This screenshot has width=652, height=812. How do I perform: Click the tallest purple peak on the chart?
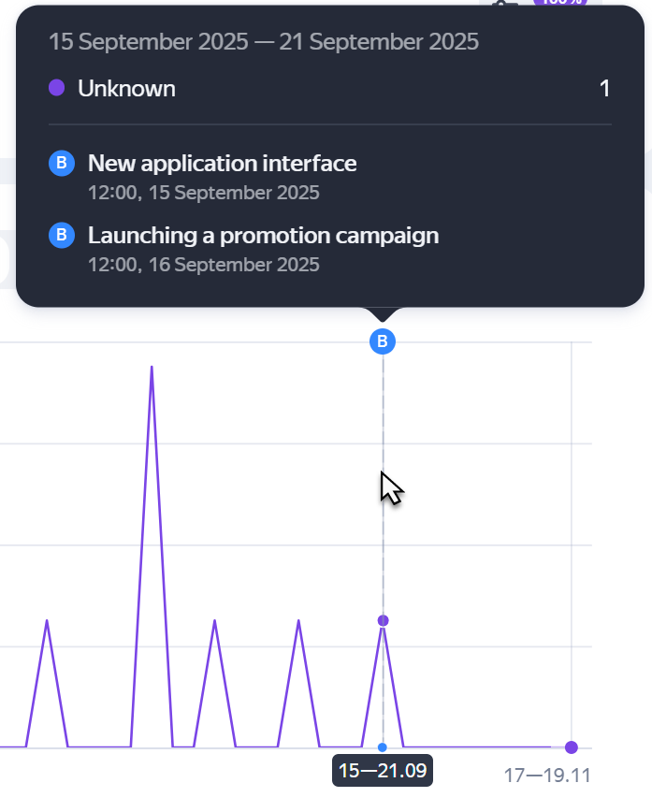coord(152,368)
